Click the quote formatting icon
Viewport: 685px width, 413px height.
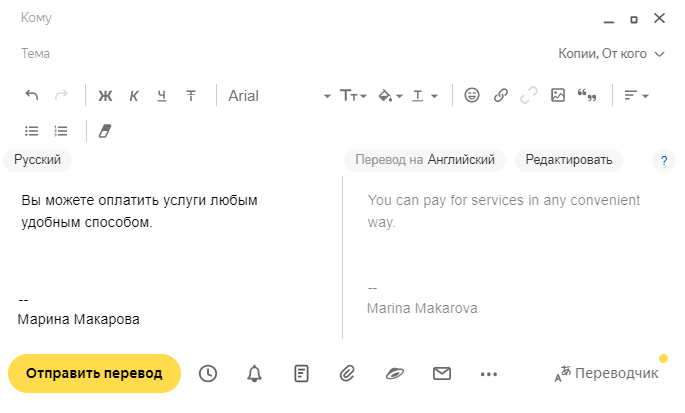point(587,96)
